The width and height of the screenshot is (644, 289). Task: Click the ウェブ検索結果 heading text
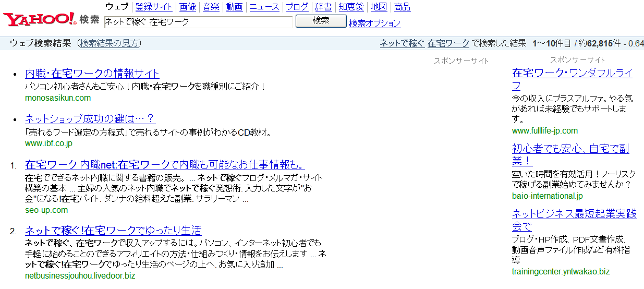point(40,43)
